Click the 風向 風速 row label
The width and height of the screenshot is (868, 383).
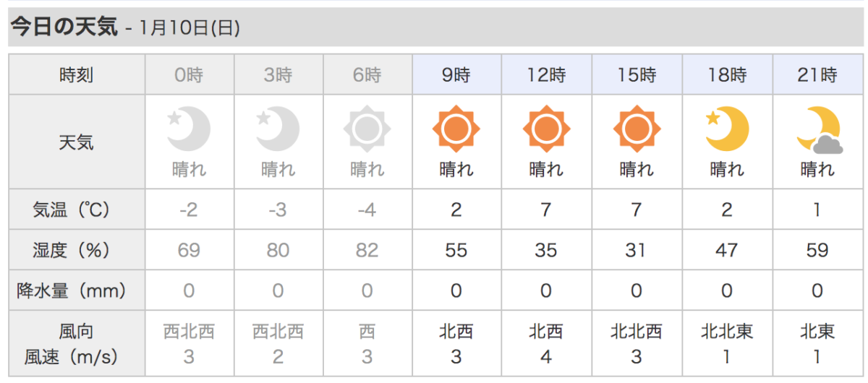[76, 344]
